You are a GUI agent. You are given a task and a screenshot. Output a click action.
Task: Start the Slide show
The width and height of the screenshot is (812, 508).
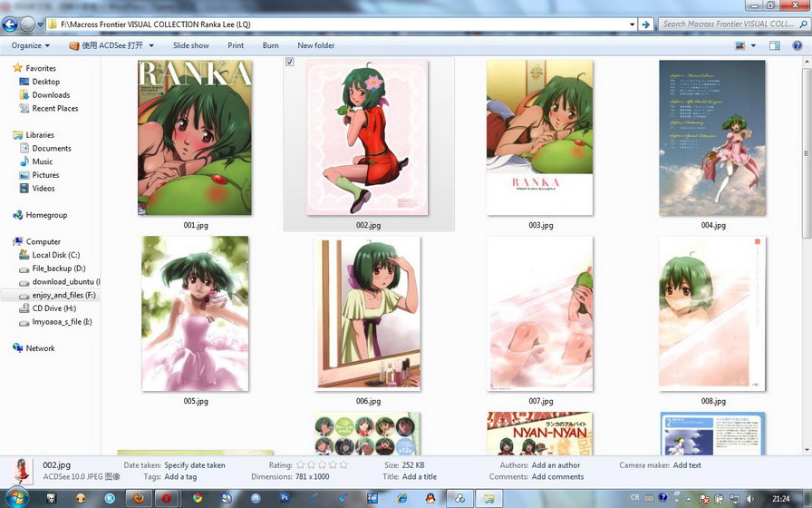[190, 45]
